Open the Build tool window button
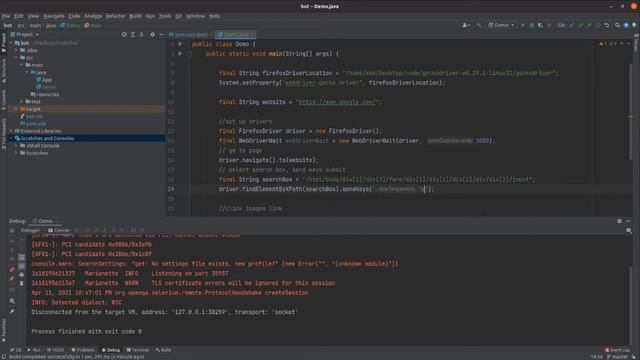 coord(163,350)
